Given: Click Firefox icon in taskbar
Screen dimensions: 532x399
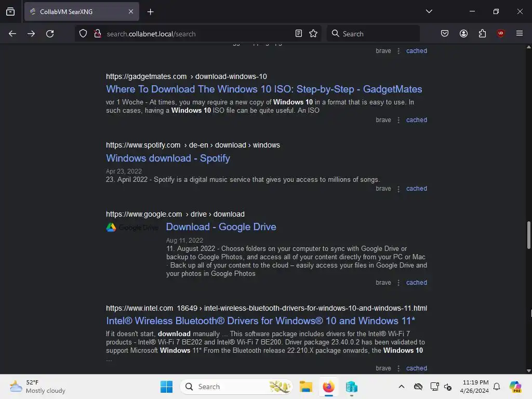Looking at the screenshot, I should (328, 387).
